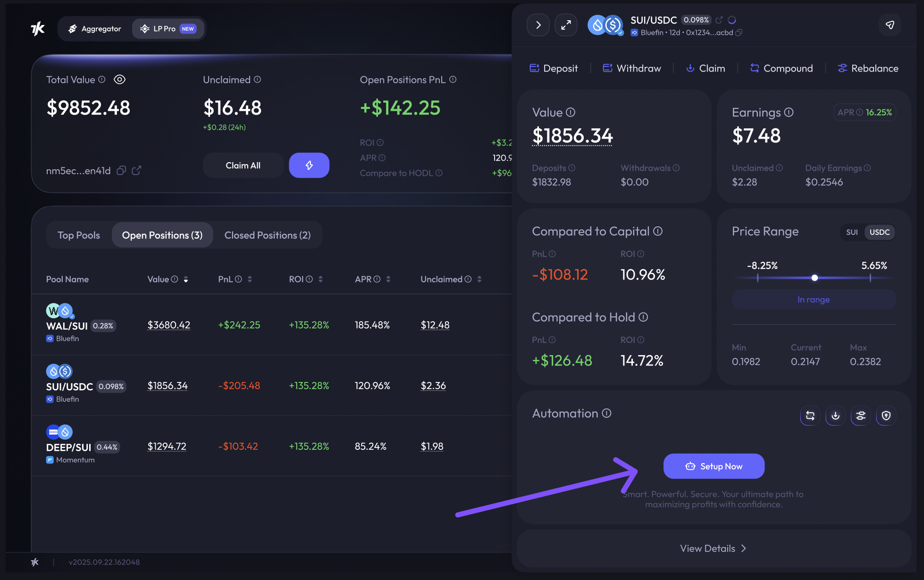This screenshot has height=580, width=924.
Task: Switch to Closed Positions (2) tab
Action: [x=267, y=235]
